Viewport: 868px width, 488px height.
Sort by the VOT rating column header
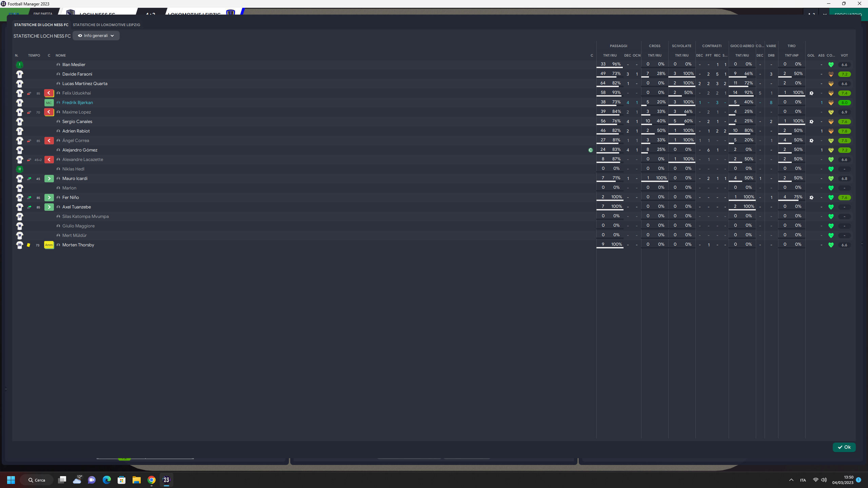pyautogui.click(x=844, y=55)
